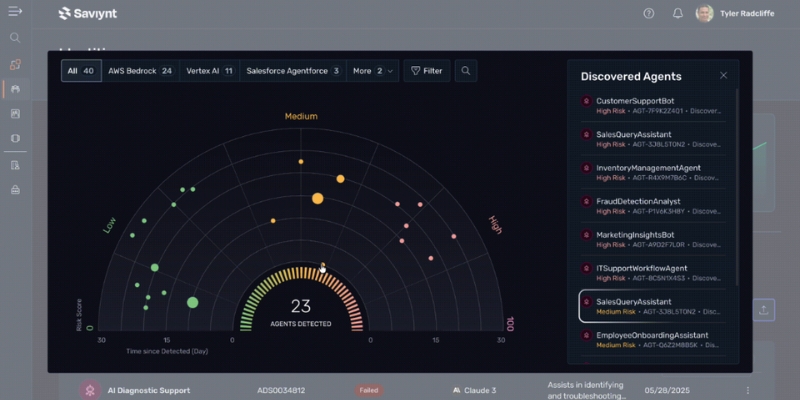Click the large orange medium-risk dot on radar
The width and height of the screenshot is (800, 400).
click(x=318, y=198)
